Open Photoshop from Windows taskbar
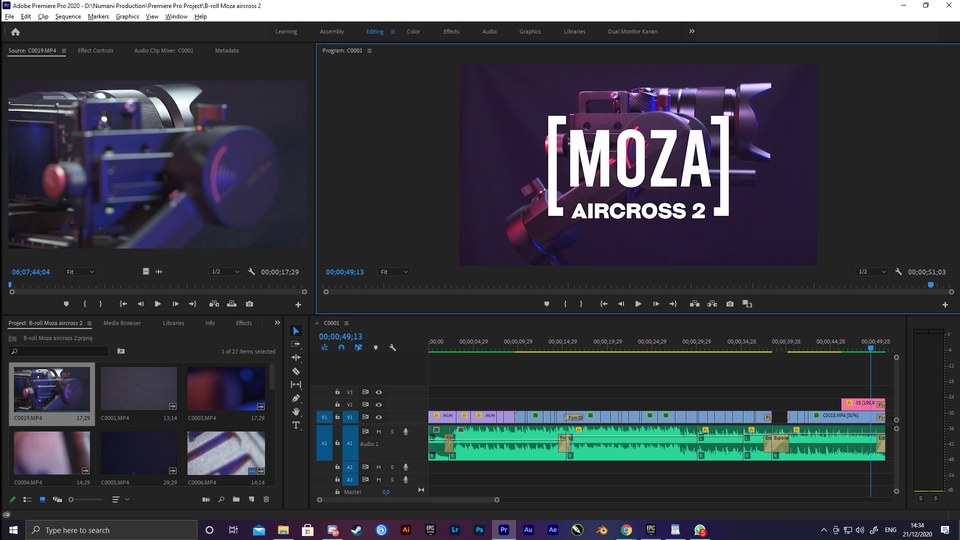This screenshot has height=540, width=960. (x=479, y=530)
